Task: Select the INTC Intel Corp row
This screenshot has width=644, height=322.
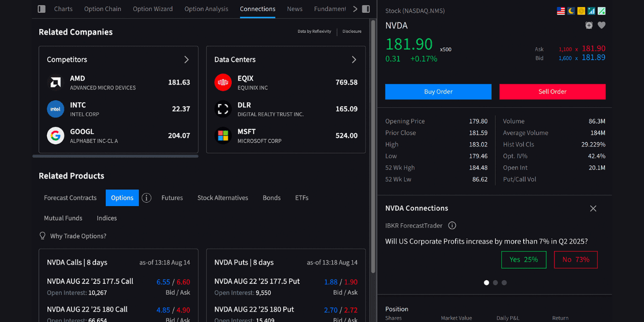Action: pyautogui.click(x=119, y=109)
